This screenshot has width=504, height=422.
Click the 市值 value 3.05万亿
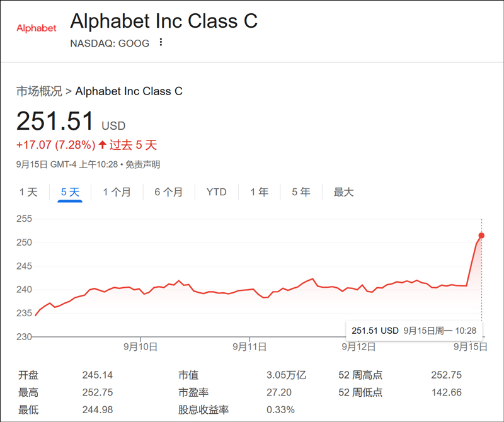[286, 375]
